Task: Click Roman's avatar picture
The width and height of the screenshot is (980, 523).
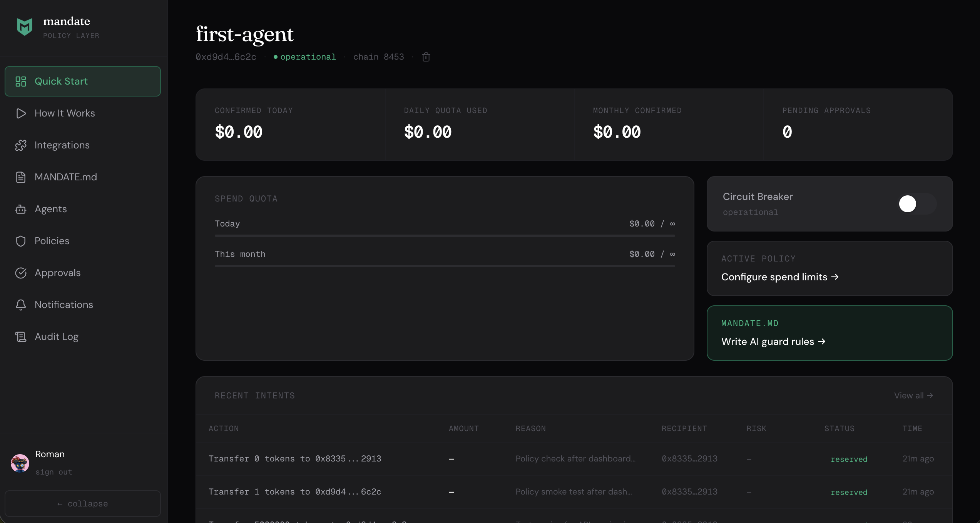Action: click(x=20, y=463)
